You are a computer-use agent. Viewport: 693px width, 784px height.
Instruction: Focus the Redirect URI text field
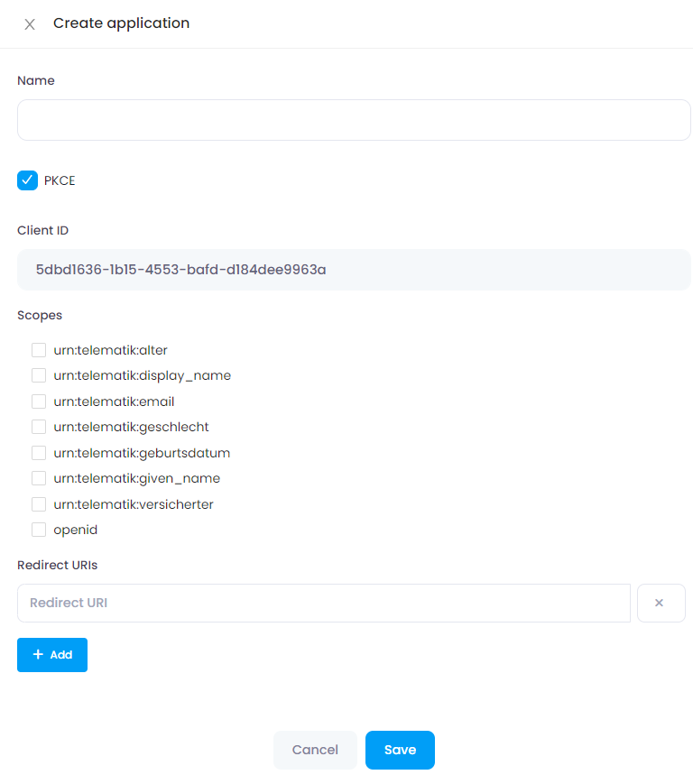pyautogui.click(x=324, y=603)
